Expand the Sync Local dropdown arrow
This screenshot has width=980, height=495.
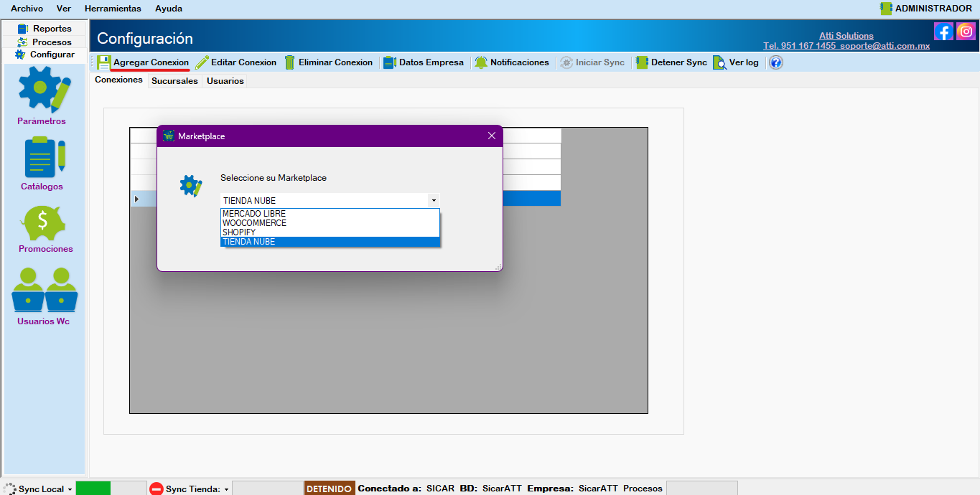tap(70, 489)
